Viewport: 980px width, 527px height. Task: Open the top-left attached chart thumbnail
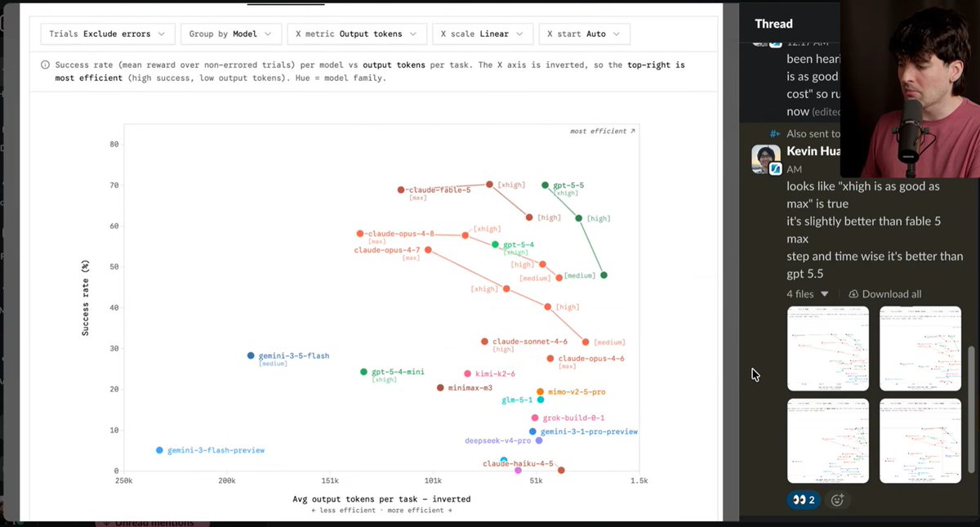[828, 349]
